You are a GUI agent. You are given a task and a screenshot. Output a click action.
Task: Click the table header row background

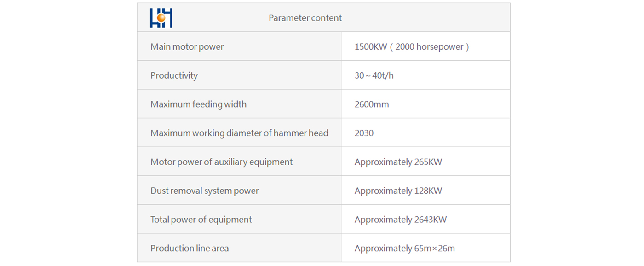pyautogui.click(x=323, y=17)
